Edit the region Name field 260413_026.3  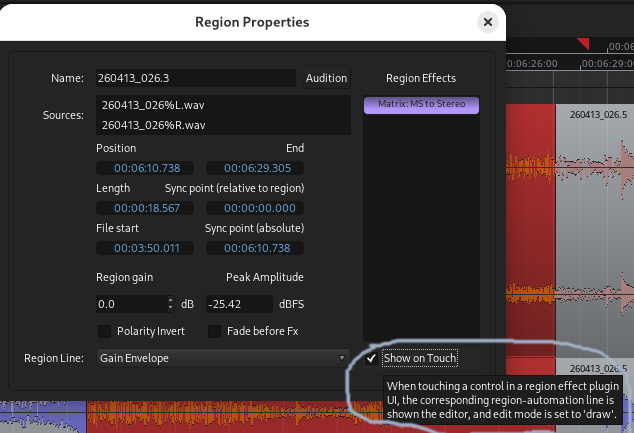[196, 78]
